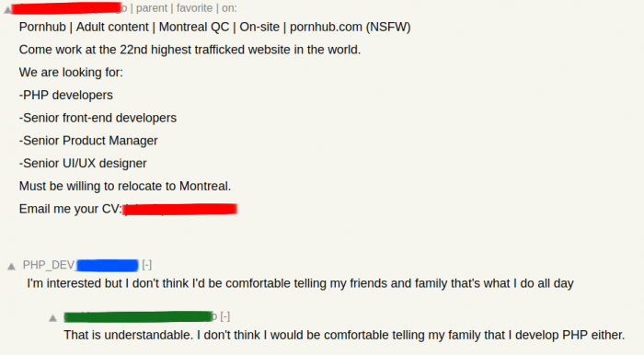Click the '-Senior Product Manager' line
Image resolution: width=644 pixels, height=355 pixels.
tap(88, 141)
